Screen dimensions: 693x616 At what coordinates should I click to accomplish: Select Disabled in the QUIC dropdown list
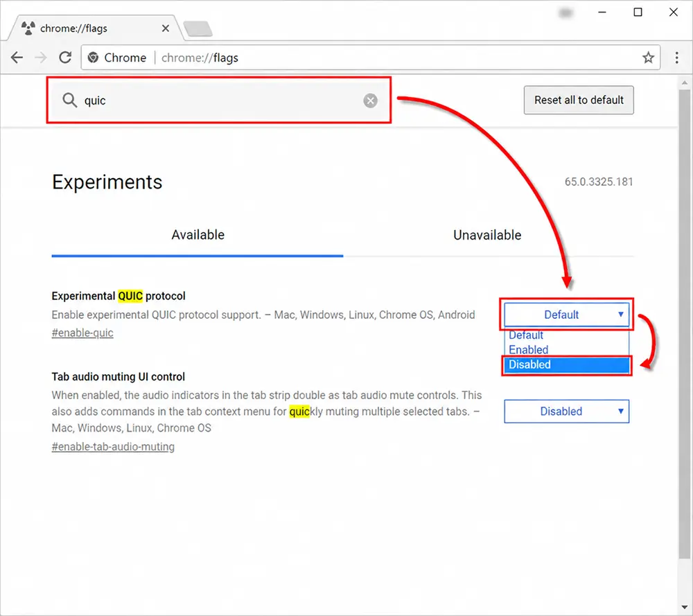pyautogui.click(x=567, y=365)
